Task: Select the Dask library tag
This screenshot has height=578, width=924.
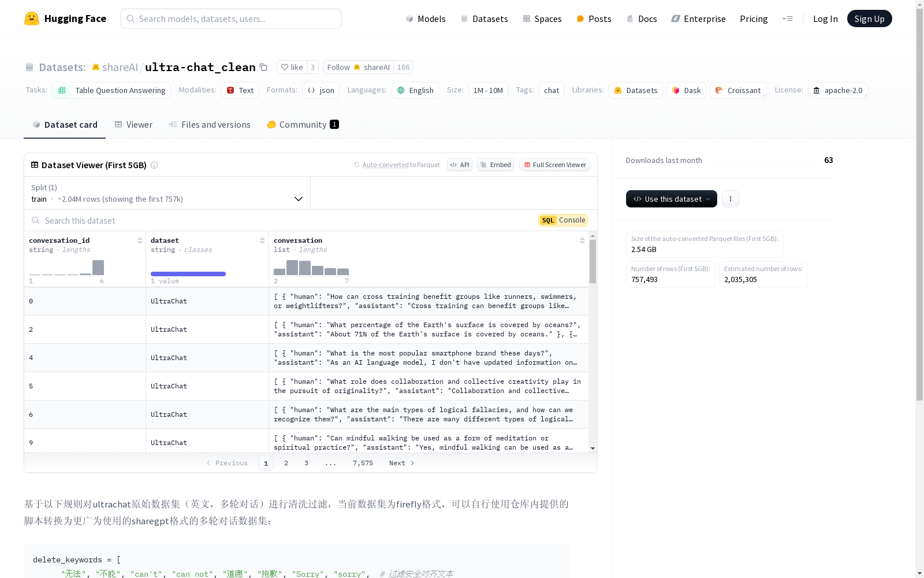Action: [x=686, y=90]
